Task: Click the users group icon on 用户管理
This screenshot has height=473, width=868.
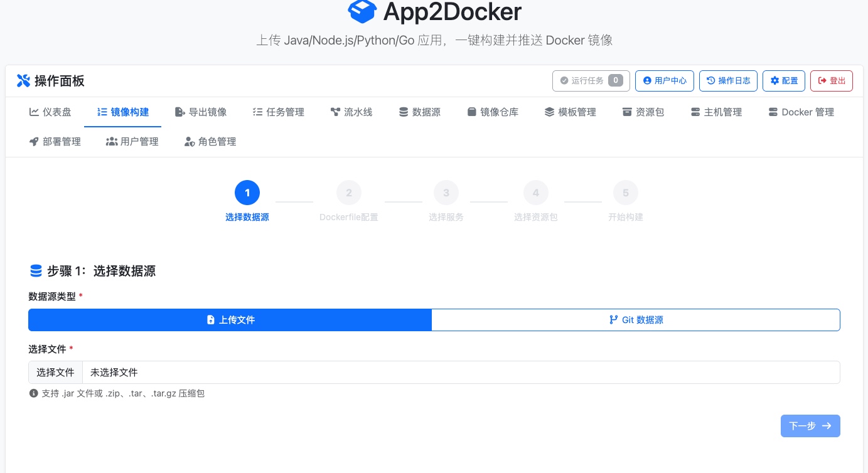Action: [112, 142]
